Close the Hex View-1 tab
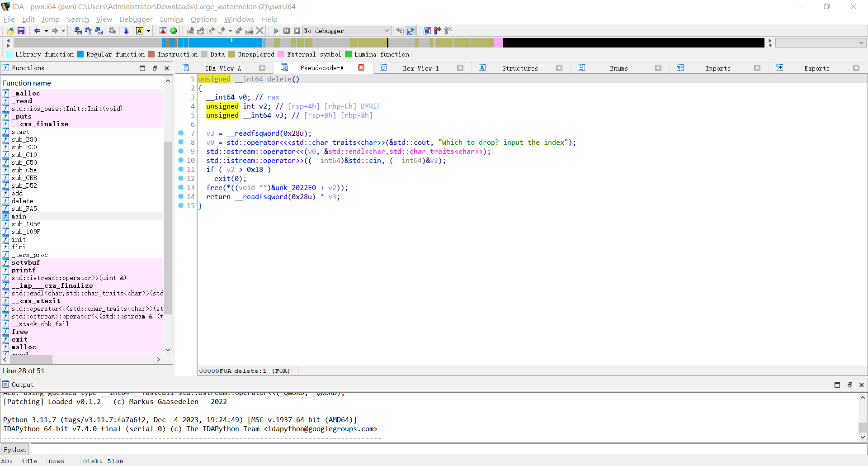This screenshot has width=868, height=466. tap(460, 68)
